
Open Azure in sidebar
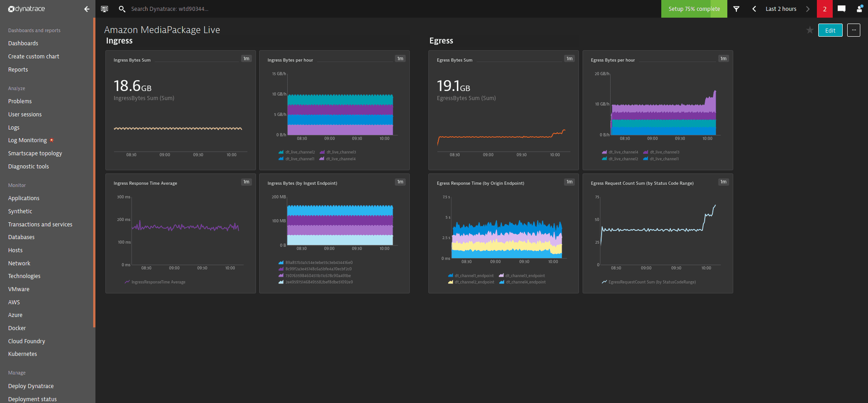pos(15,315)
